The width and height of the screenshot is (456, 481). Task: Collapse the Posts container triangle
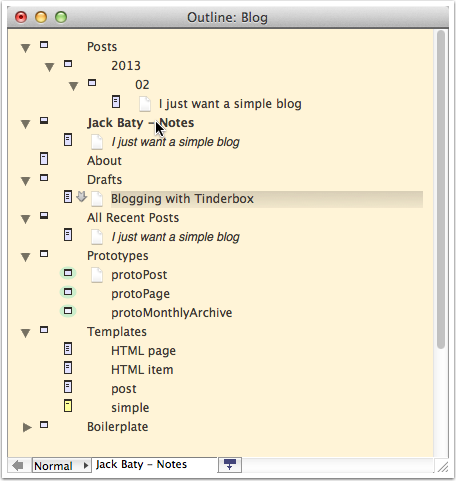coord(25,48)
